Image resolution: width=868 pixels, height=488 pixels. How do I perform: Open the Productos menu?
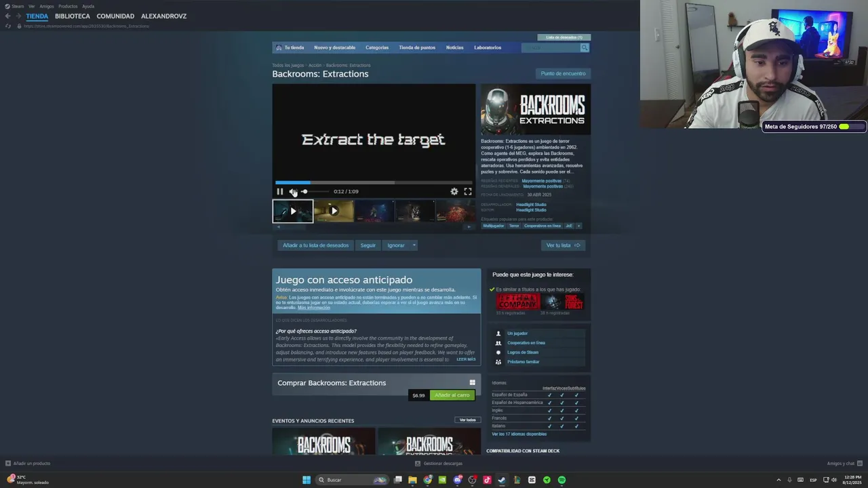pyautogui.click(x=68, y=6)
